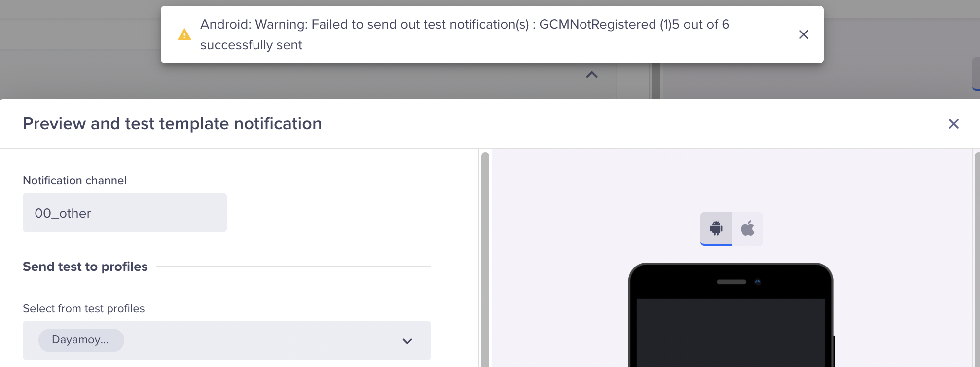
Task: Dismiss the GCMNotRegistered warning message
Action: point(803,34)
